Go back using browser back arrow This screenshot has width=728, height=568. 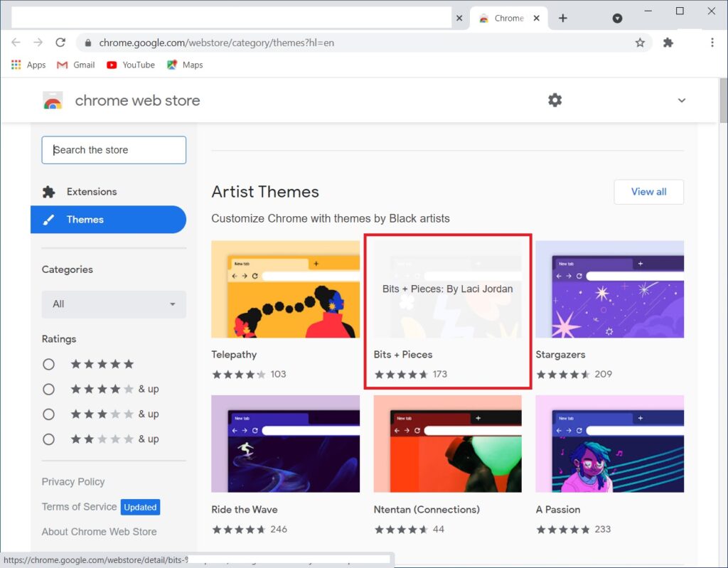pyautogui.click(x=16, y=42)
